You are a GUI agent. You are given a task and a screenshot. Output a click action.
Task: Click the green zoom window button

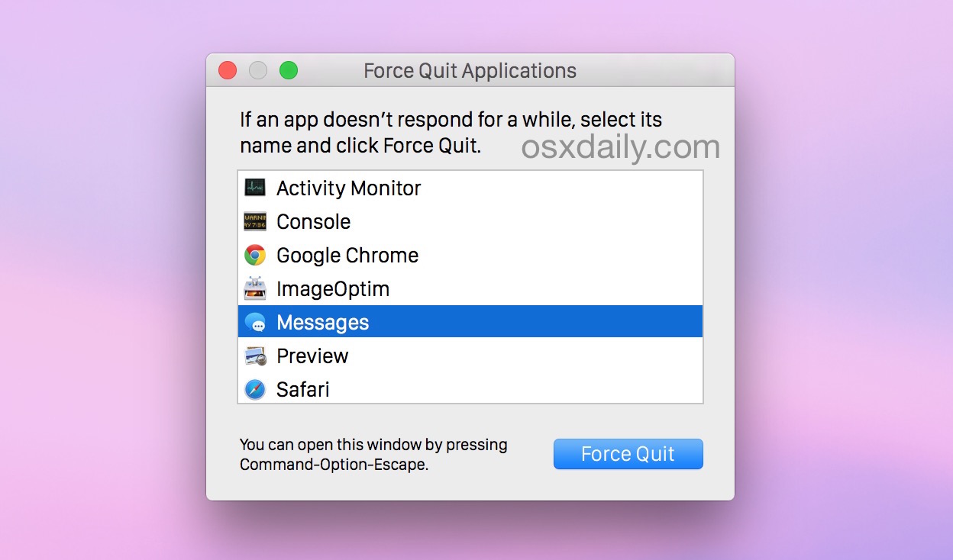[289, 69]
